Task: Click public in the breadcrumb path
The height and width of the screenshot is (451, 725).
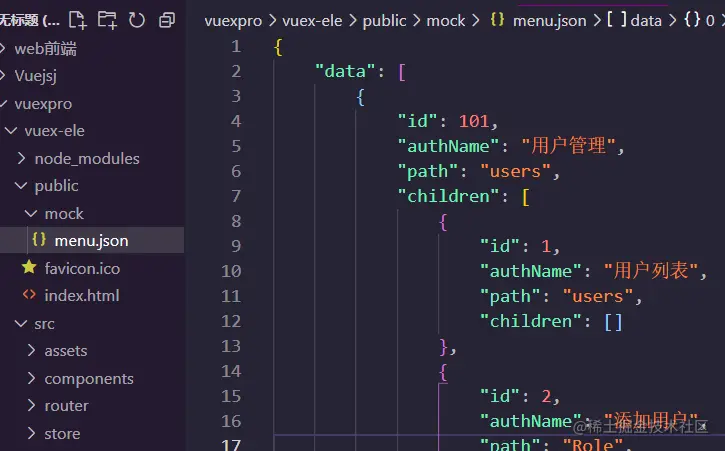Action: point(384,21)
